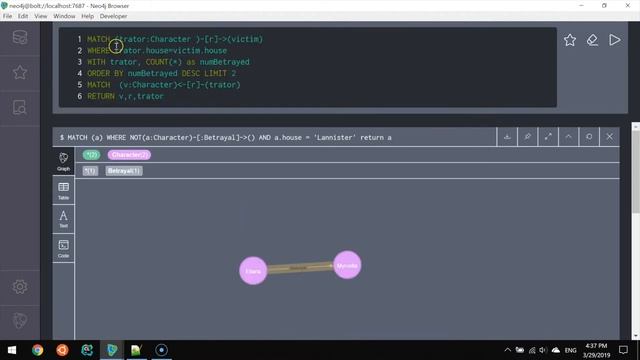Open the Favorites star in sidebar

[x=20, y=73]
